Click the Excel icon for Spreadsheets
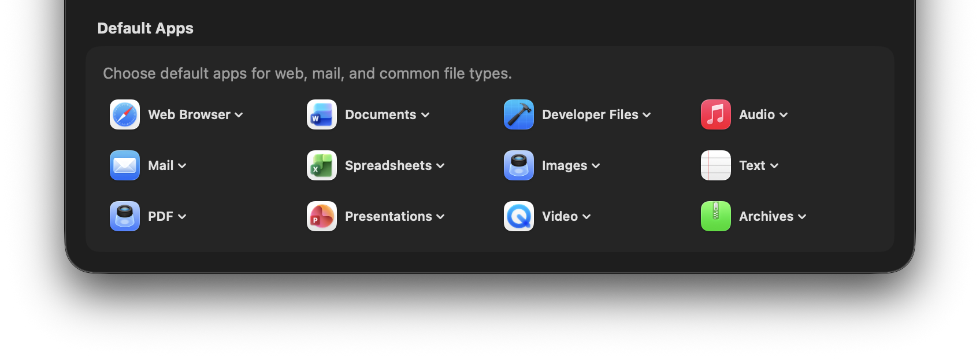This screenshot has height=359, width=980. (x=322, y=165)
